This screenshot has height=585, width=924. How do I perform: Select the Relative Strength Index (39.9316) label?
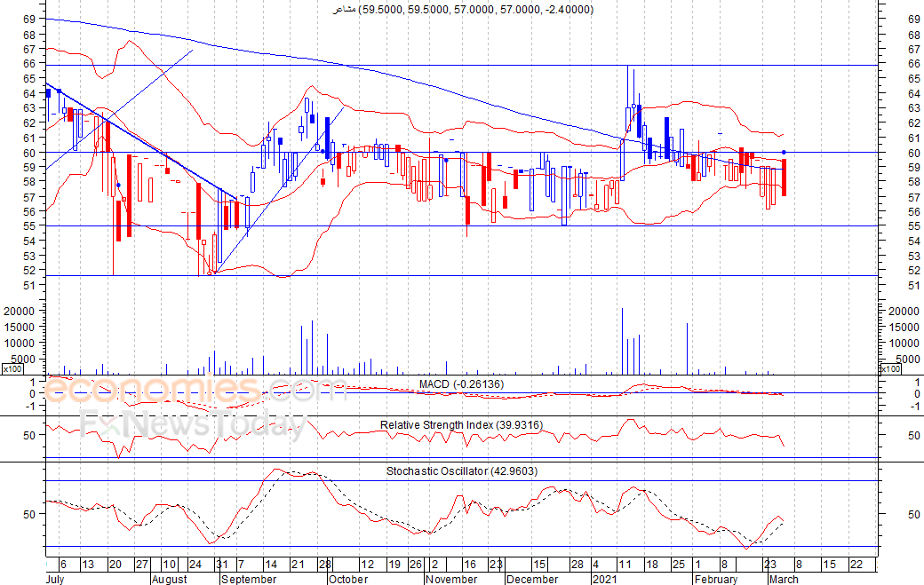click(x=461, y=425)
